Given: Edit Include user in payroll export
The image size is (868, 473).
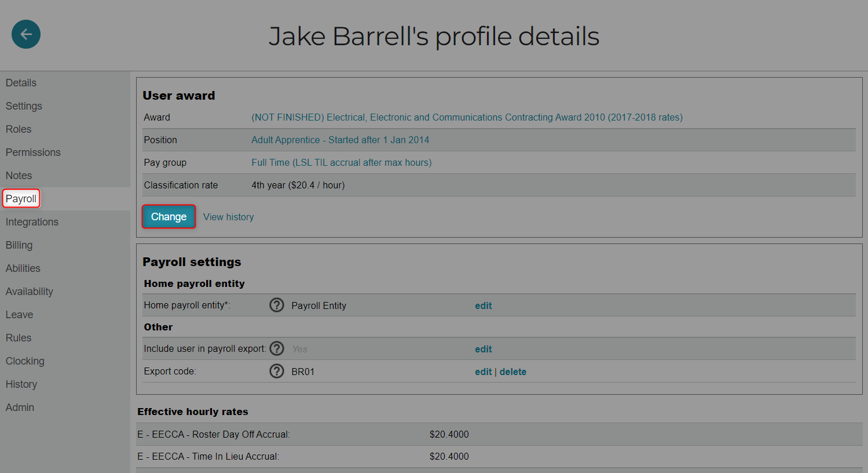Looking at the screenshot, I should pos(483,349).
